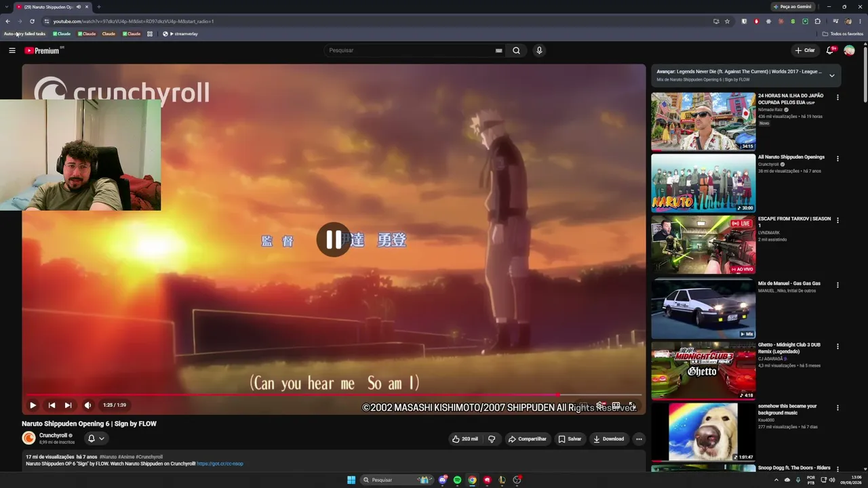Click the search magnifier button
This screenshot has width=868, height=488.
516,50
